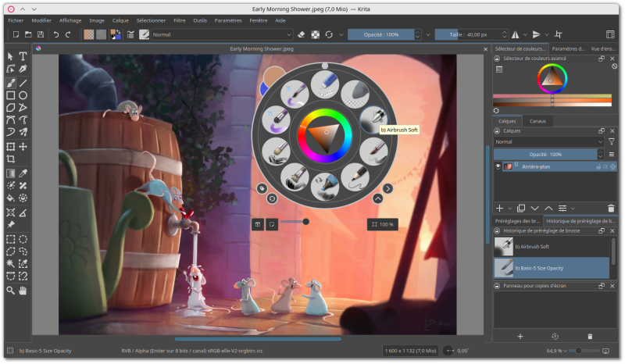Expand vertical mirror options arrow
The image size is (625, 364).
546,34
